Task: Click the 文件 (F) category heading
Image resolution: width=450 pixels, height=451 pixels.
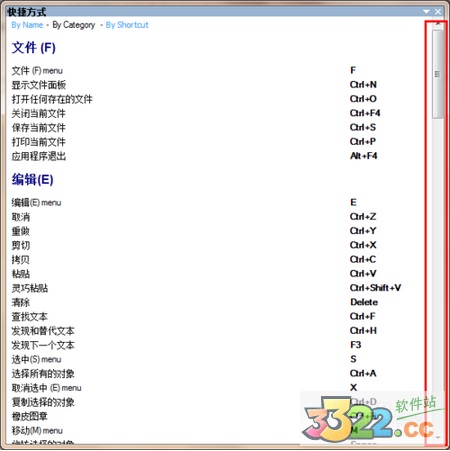Action: click(x=34, y=48)
